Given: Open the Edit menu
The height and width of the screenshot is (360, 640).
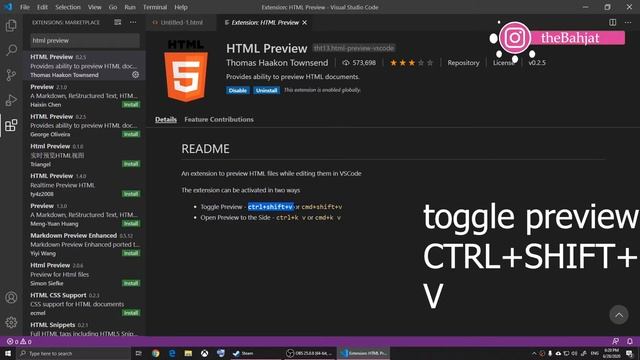Looking at the screenshot, I should point(42,7).
